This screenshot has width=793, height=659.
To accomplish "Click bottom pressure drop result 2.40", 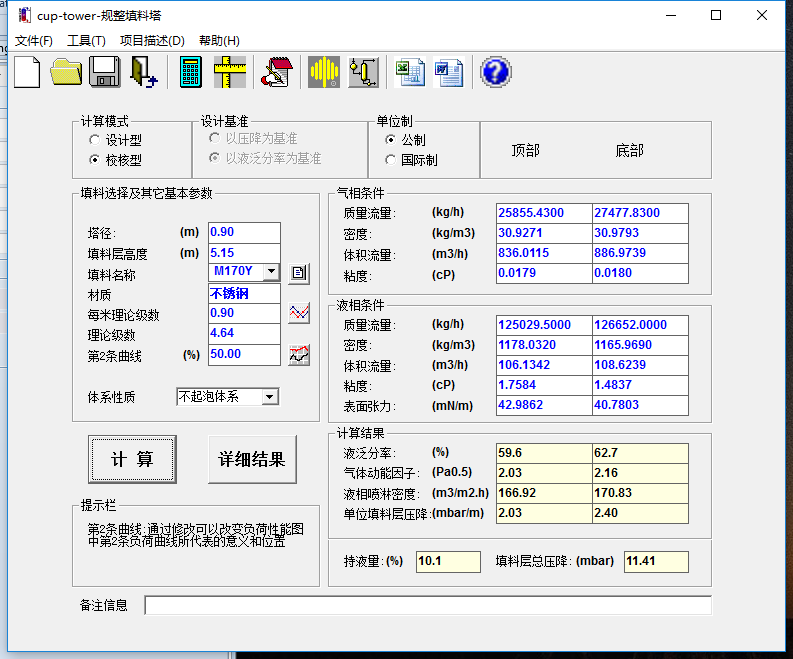I will click(640, 513).
